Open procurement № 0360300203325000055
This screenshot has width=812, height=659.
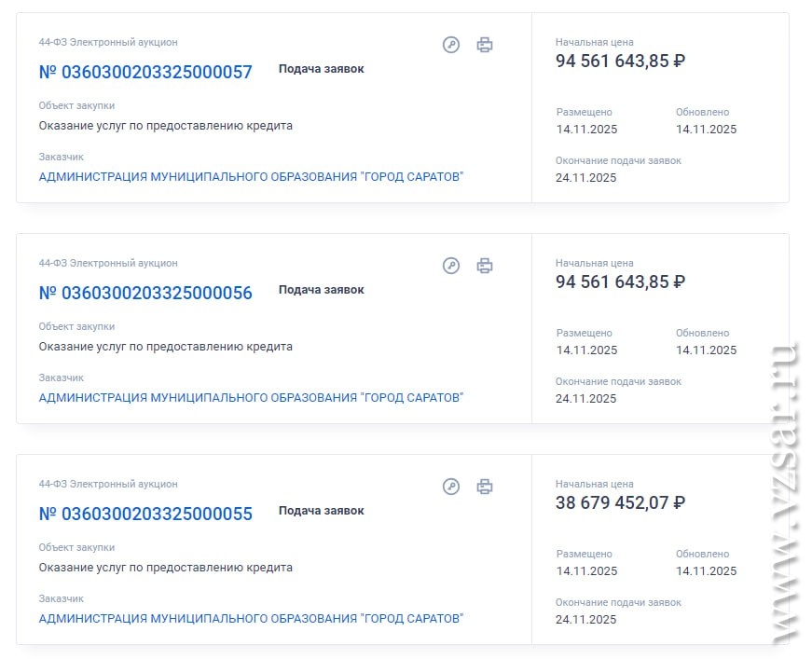pyautogui.click(x=145, y=514)
